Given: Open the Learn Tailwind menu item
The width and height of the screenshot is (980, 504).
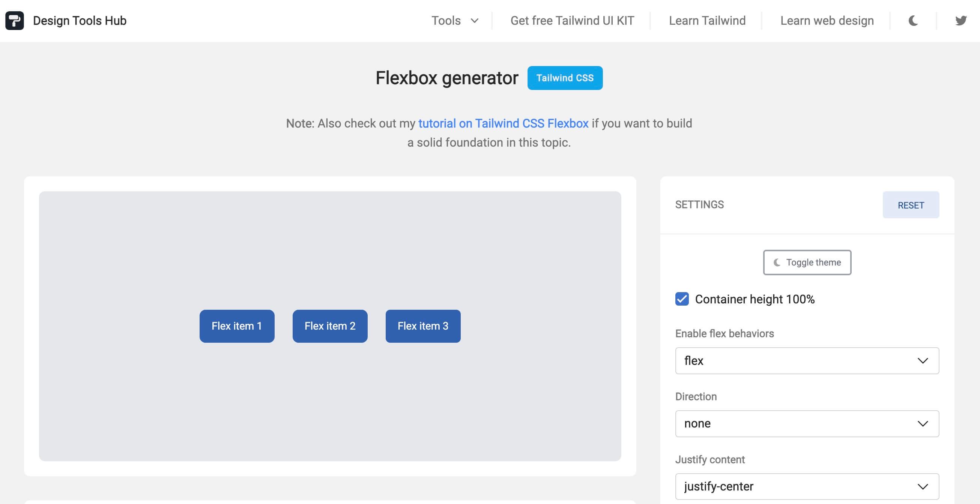Looking at the screenshot, I should pyautogui.click(x=708, y=21).
